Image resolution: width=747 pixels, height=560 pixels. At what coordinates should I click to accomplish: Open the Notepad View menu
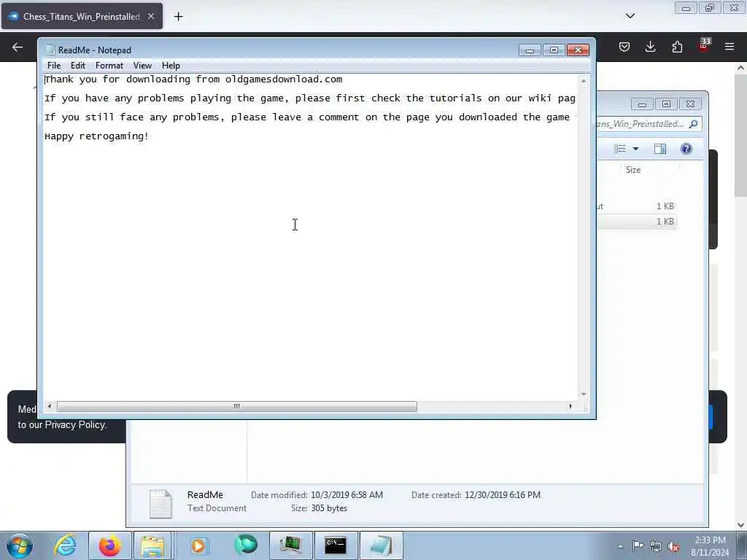pyautogui.click(x=142, y=65)
